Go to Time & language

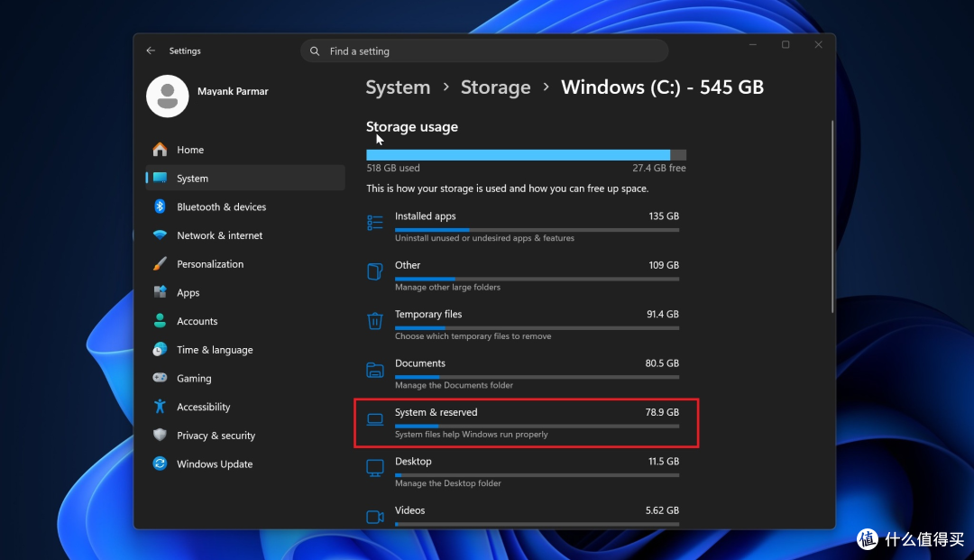(244, 350)
